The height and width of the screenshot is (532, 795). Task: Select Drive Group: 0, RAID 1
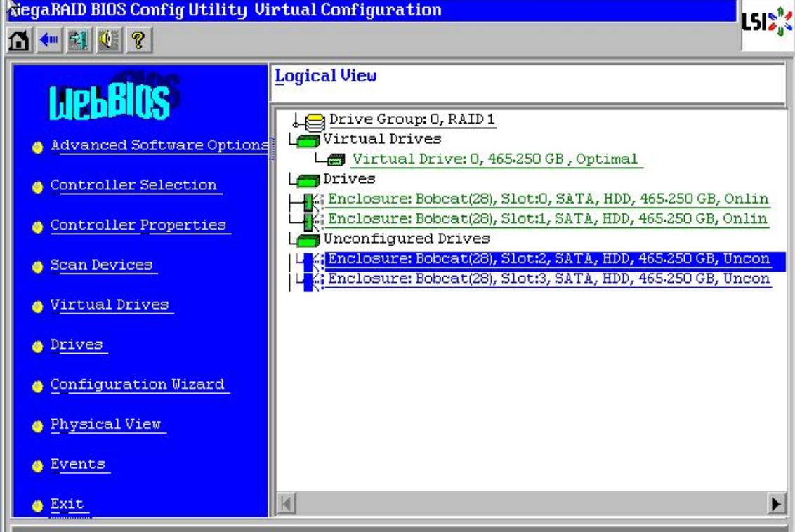pos(412,119)
